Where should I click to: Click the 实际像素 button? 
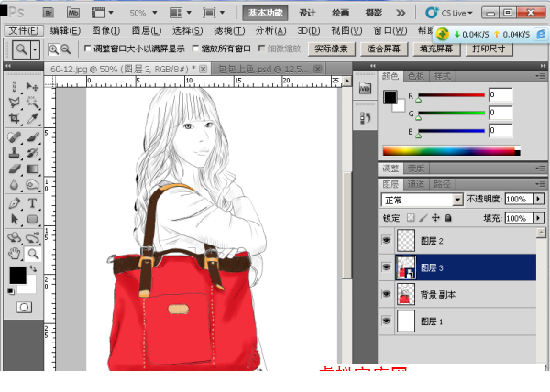click(332, 49)
